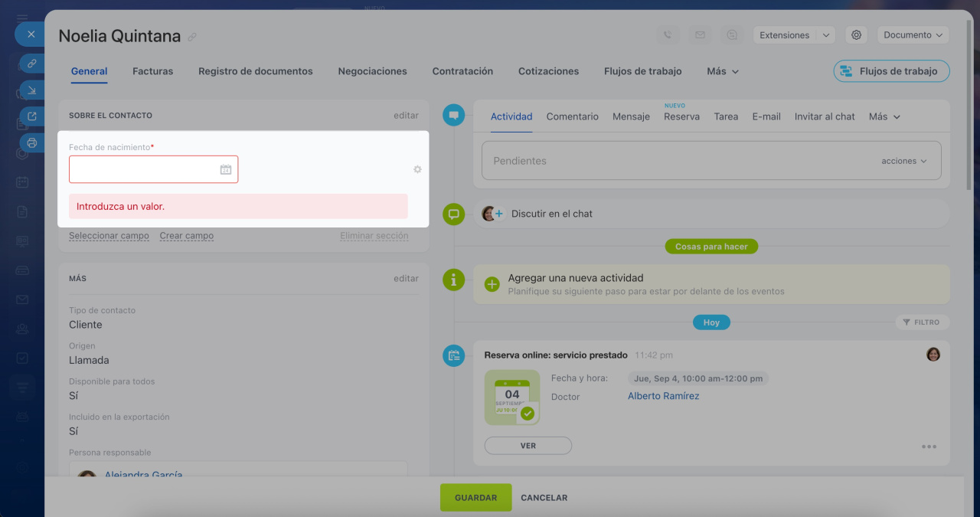Expand the acciones dropdown in Pendientes
This screenshot has height=517, width=980.
click(904, 161)
